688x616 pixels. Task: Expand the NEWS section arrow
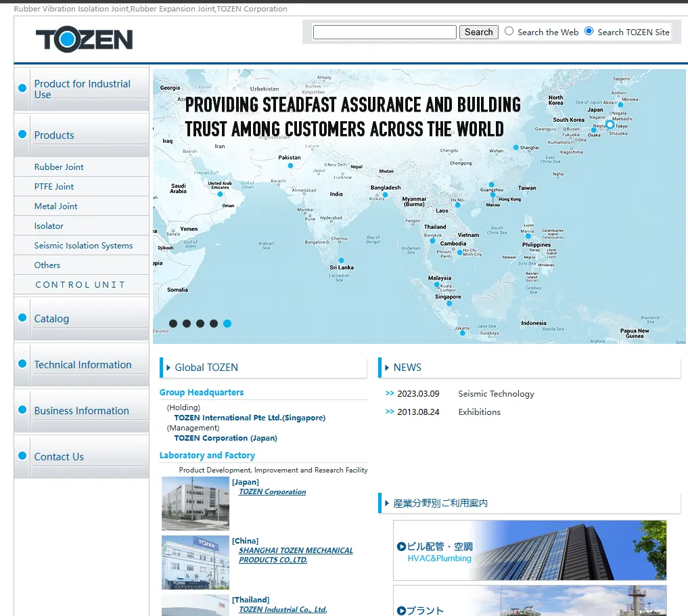[x=387, y=368]
